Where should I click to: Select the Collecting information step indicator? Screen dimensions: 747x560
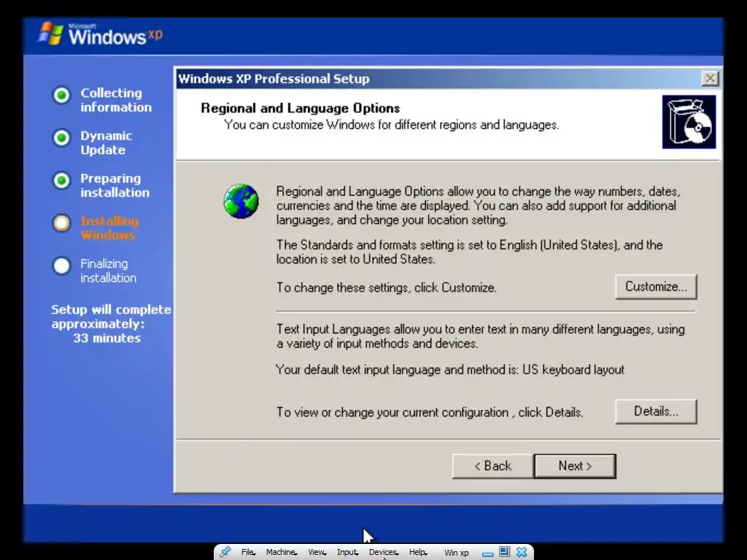[x=61, y=96]
